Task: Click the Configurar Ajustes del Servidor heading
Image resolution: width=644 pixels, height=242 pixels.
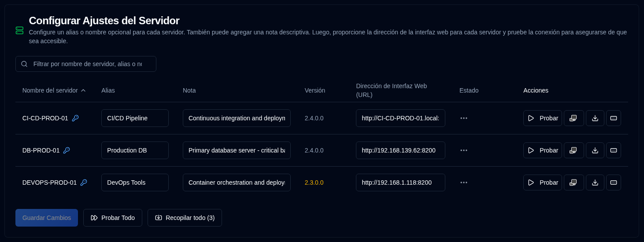Action: 104,21
